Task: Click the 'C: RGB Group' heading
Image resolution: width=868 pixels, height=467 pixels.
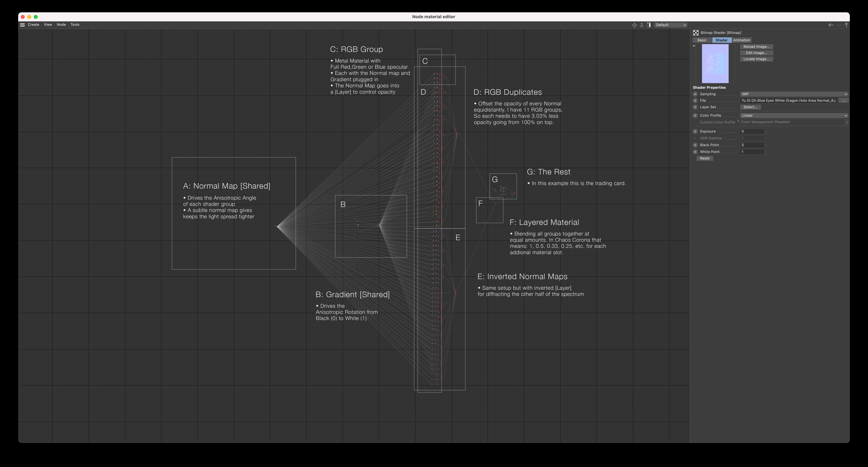Action: (x=357, y=49)
